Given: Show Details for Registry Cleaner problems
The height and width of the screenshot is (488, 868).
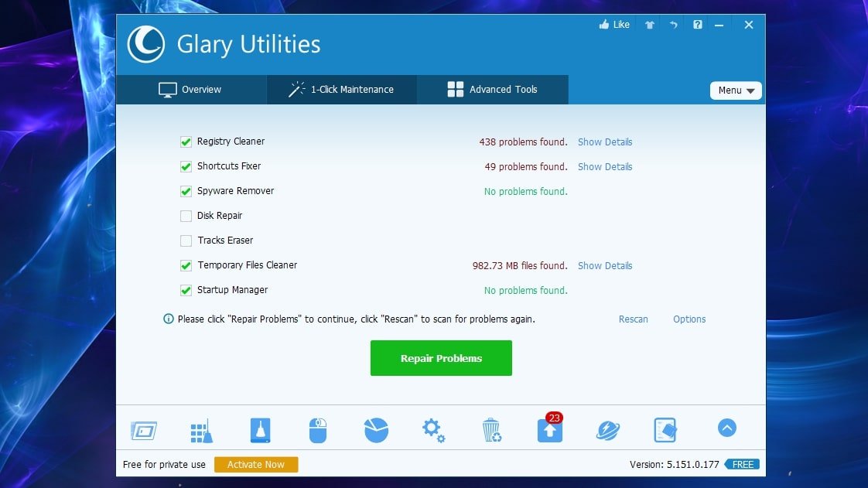Looking at the screenshot, I should point(605,142).
